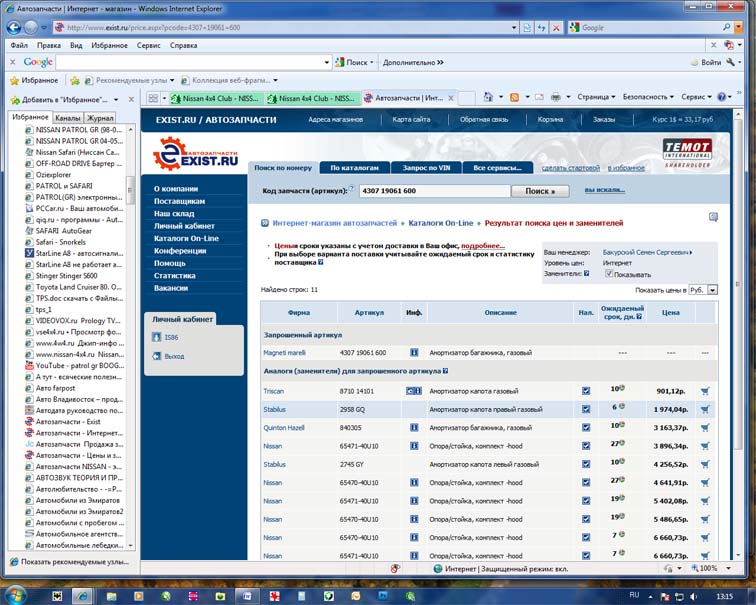Click search magnifier in Google box

point(727,27)
